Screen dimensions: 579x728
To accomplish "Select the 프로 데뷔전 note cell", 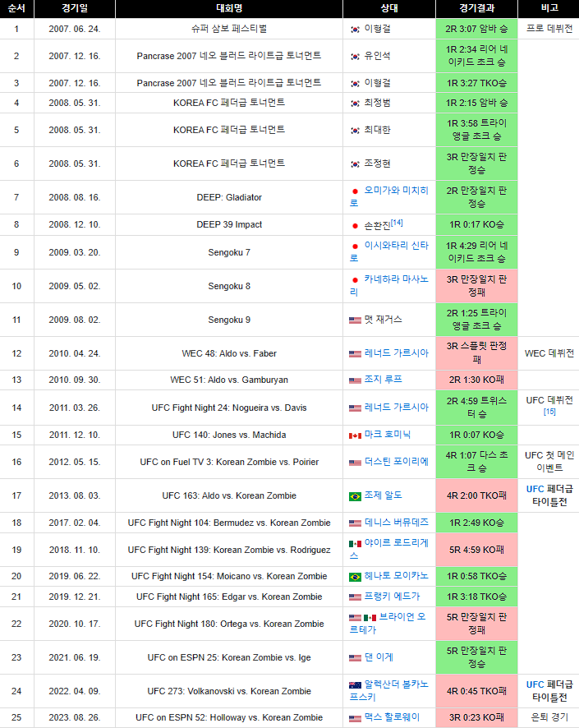I will [549, 29].
